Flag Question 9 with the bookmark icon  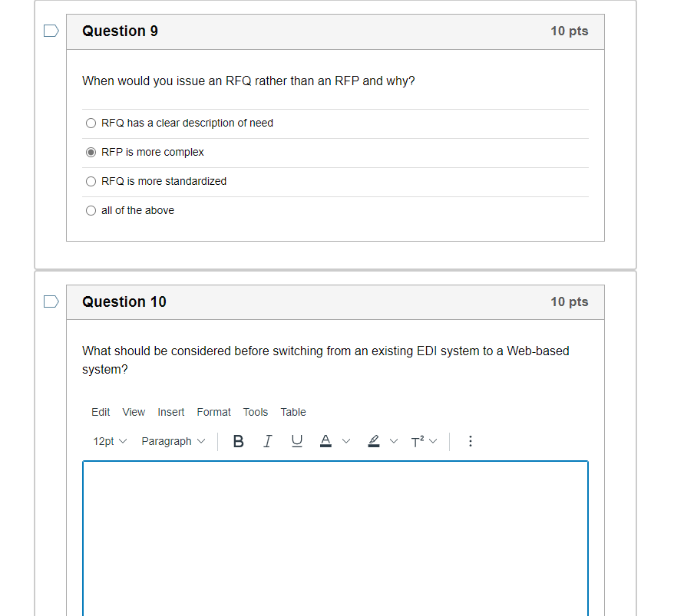(x=50, y=31)
